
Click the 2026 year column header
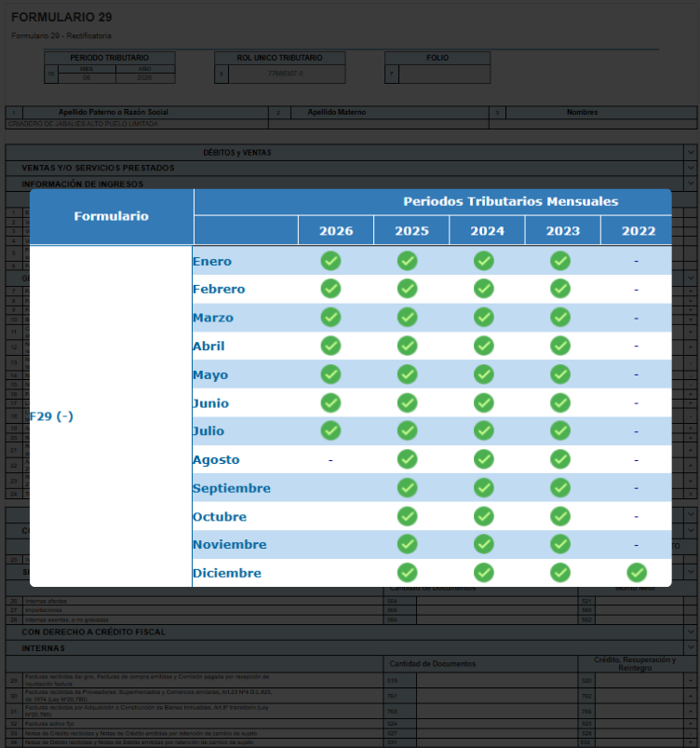336,231
